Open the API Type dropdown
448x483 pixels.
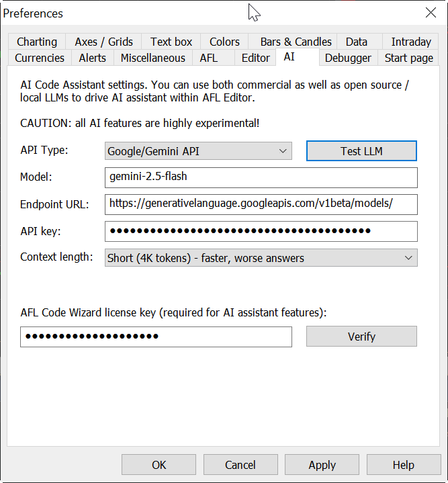(198, 151)
